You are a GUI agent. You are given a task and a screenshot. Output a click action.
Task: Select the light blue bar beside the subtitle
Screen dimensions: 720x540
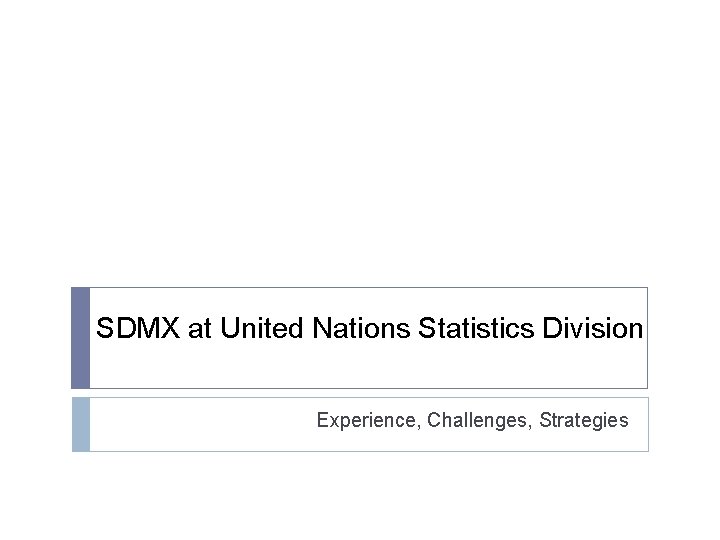click(x=81, y=424)
